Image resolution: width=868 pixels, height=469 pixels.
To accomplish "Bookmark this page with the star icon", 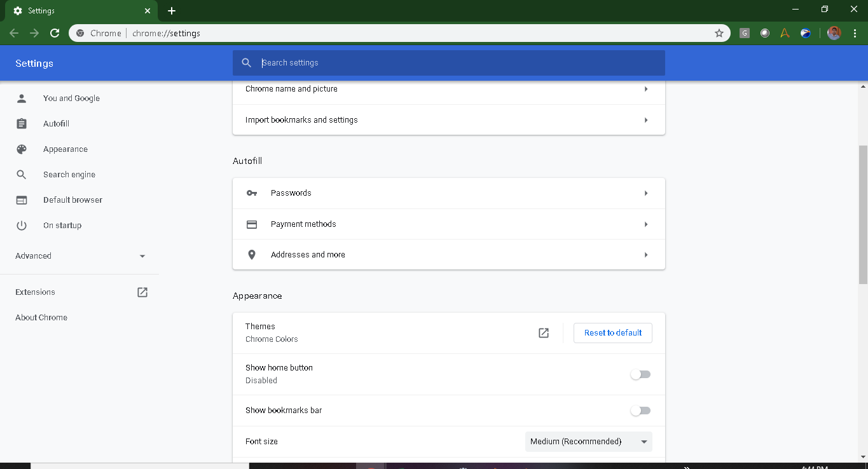I will coord(719,33).
